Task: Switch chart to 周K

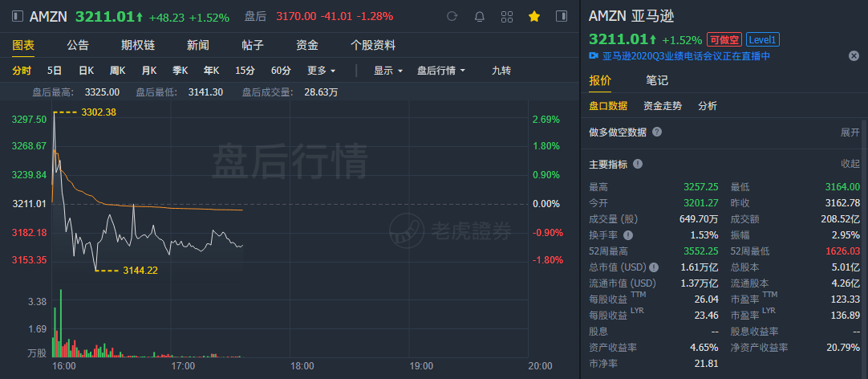Action: (x=117, y=71)
